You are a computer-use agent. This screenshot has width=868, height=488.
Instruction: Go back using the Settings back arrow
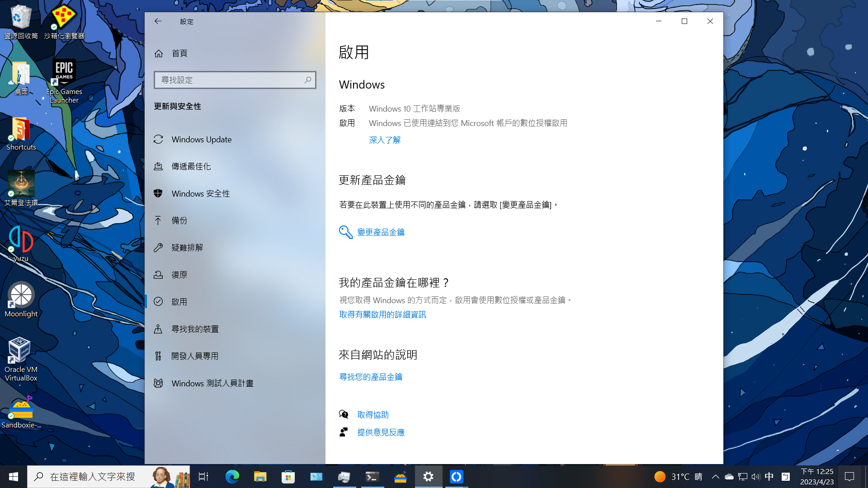[x=158, y=21]
